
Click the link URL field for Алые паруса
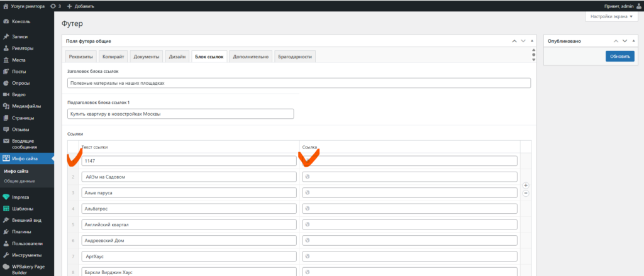(409, 192)
